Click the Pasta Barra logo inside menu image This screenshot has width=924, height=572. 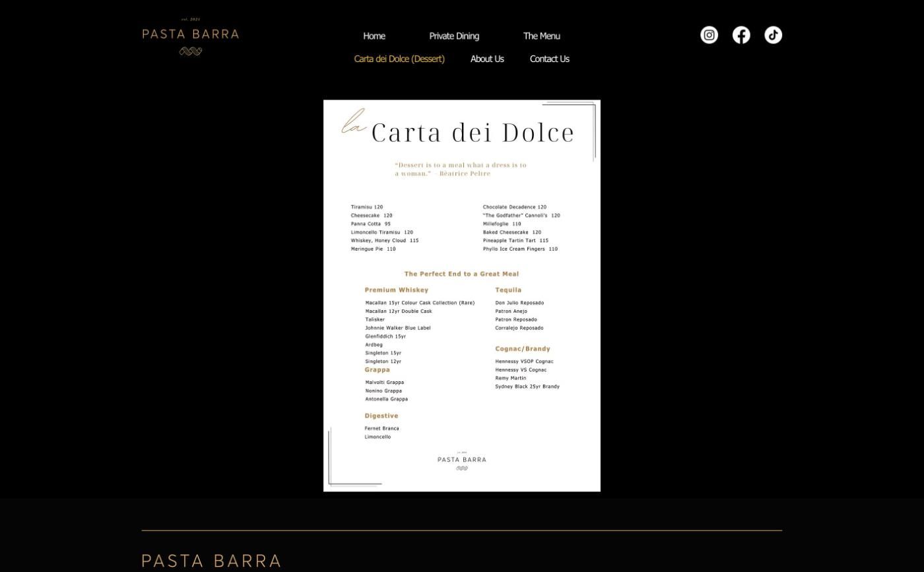(x=462, y=461)
